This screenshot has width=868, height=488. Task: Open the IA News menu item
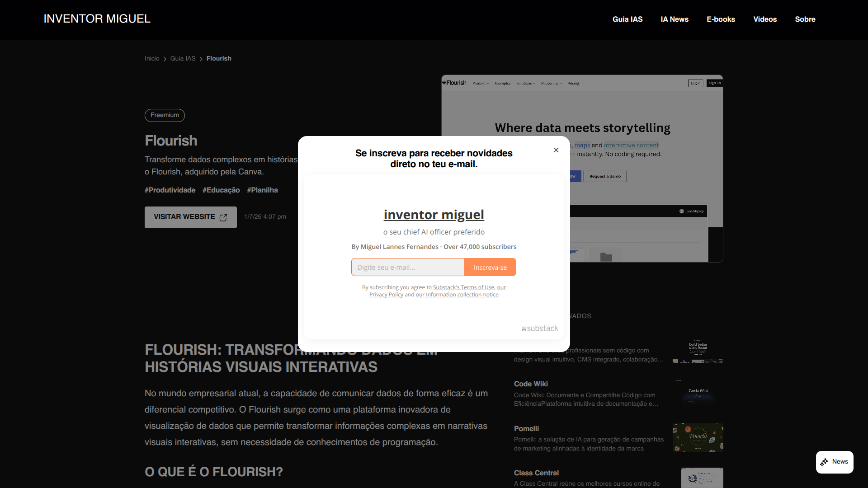point(674,19)
